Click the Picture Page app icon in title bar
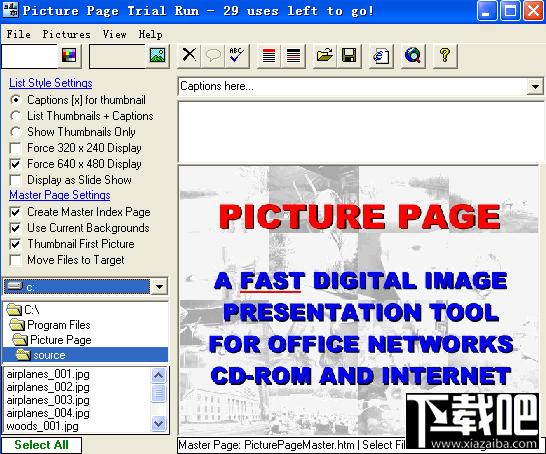 (10, 10)
